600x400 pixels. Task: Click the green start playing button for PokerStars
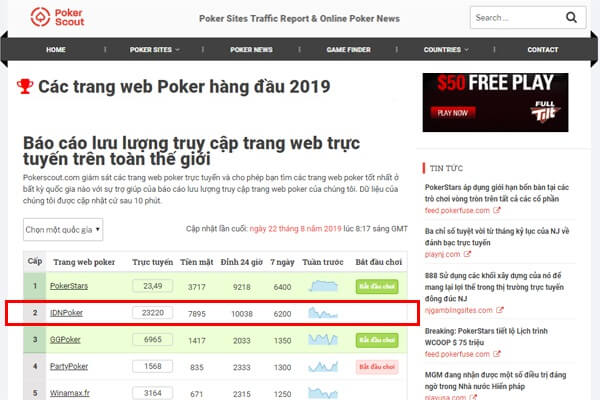click(377, 286)
